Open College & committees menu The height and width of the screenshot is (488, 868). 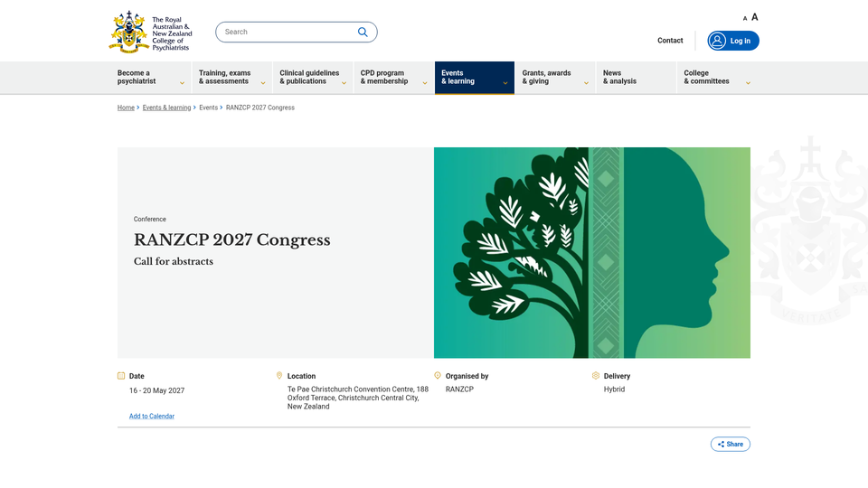(717, 78)
